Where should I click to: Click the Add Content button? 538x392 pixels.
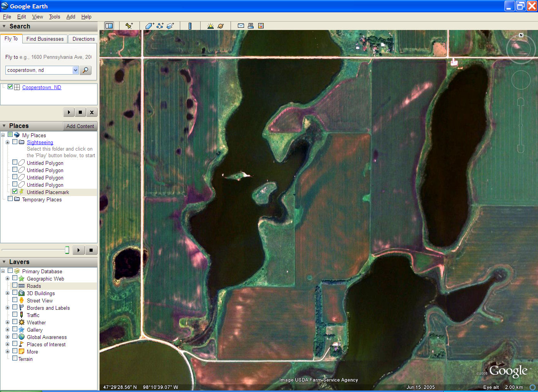[x=80, y=126]
